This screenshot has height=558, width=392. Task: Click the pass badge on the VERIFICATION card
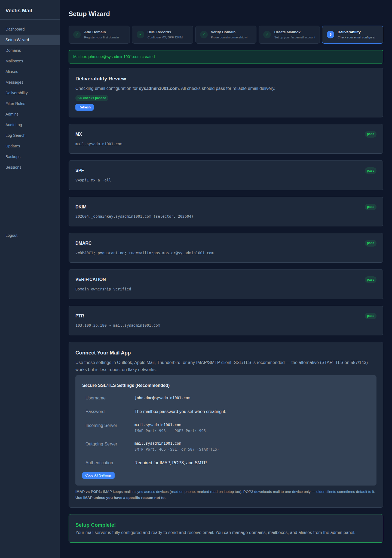[x=370, y=280]
